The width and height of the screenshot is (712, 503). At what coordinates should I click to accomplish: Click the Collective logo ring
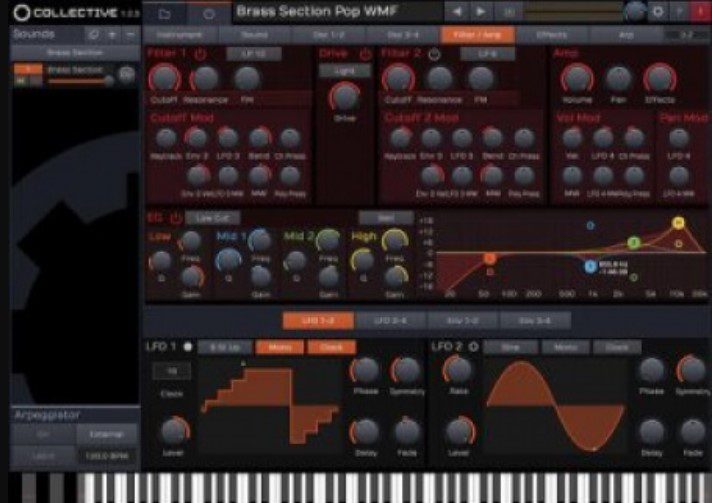[21, 13]
